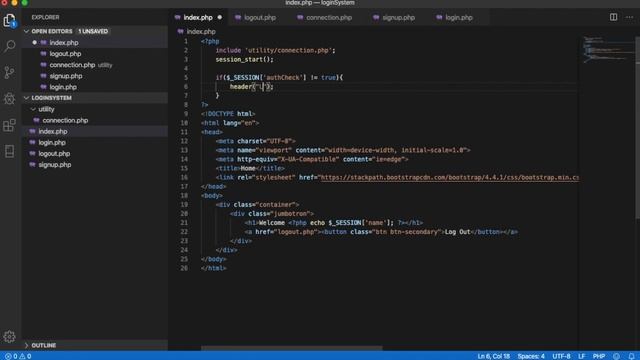Switch to the signup.php tab

(398, 18)
